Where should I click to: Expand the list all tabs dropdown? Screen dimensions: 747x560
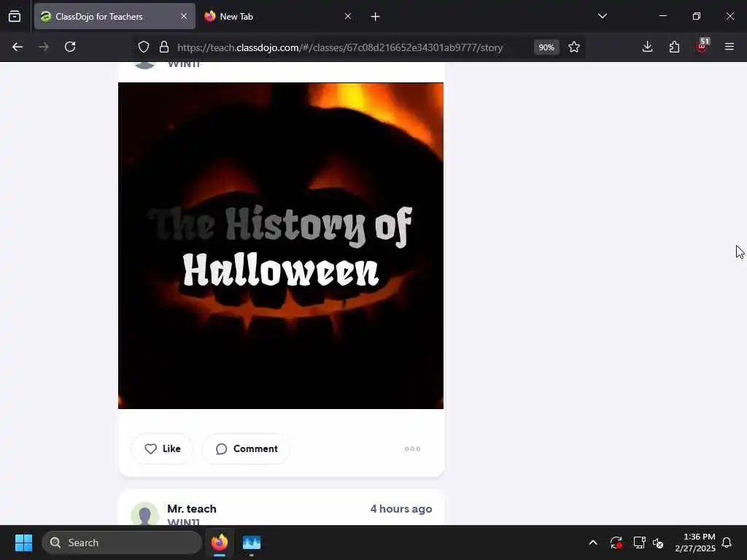[602, 16]
